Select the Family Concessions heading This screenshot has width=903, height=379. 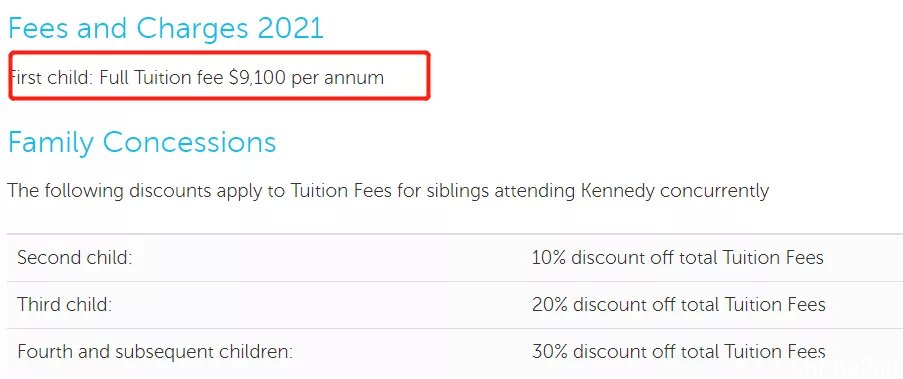tap(142, 142)
